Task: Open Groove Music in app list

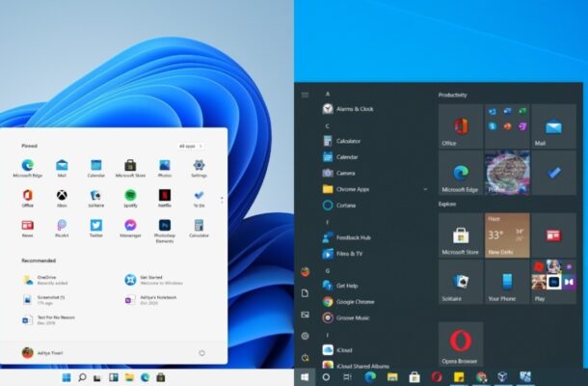Action: point(346,317)
